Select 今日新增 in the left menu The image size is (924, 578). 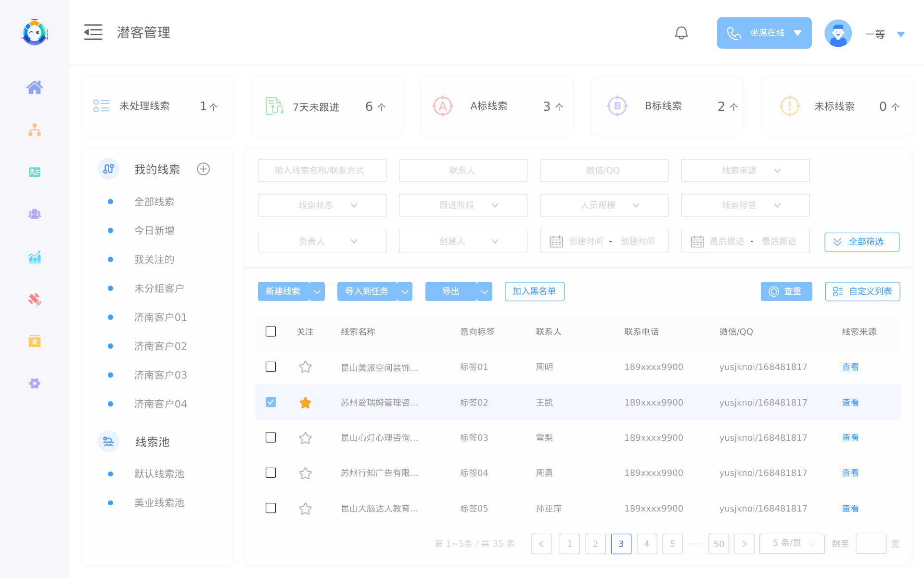[x=154, y=231]
